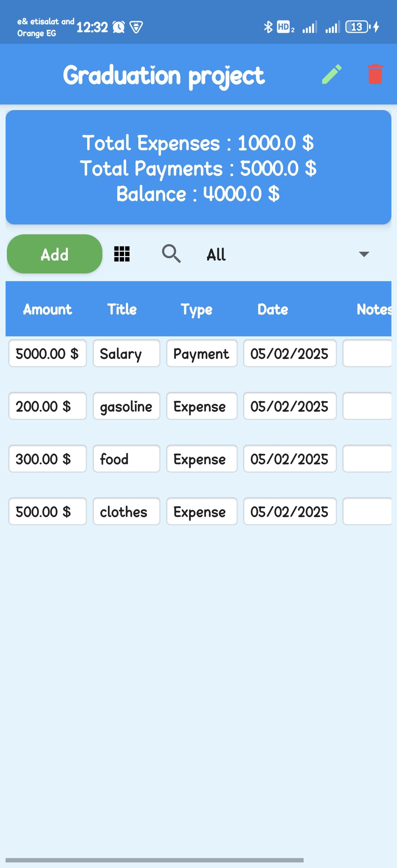Click the Notes column header
Screen dimensions: 397x868
pyautogui.click(x=374, y=309)
